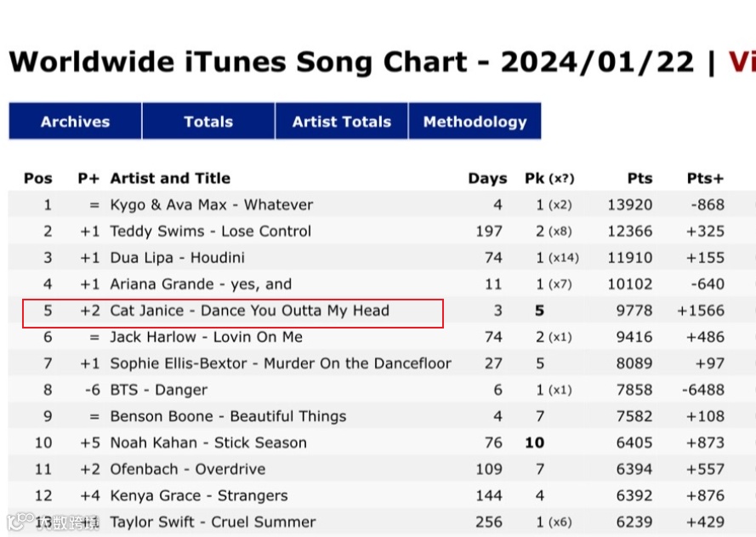Viewport: 756px width, 537px height.
Task: Click the Pos column header
Action: (38, 179)
